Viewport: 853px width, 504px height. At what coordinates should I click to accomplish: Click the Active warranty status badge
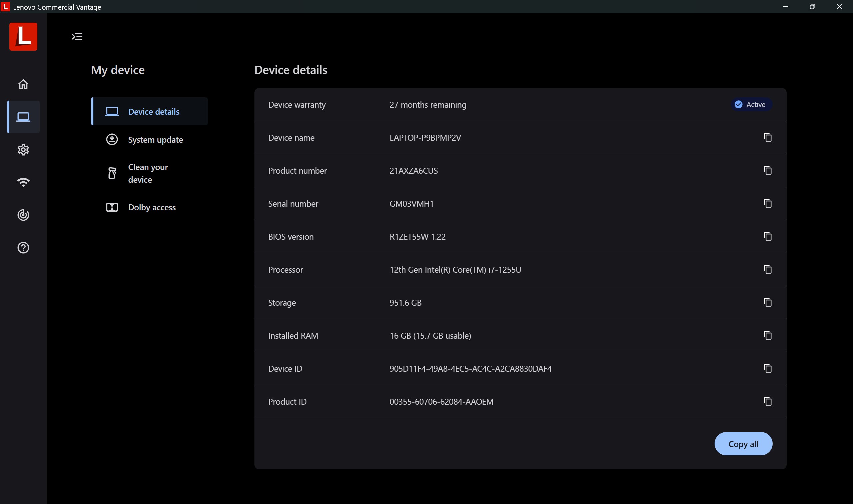tap(751, 105)
